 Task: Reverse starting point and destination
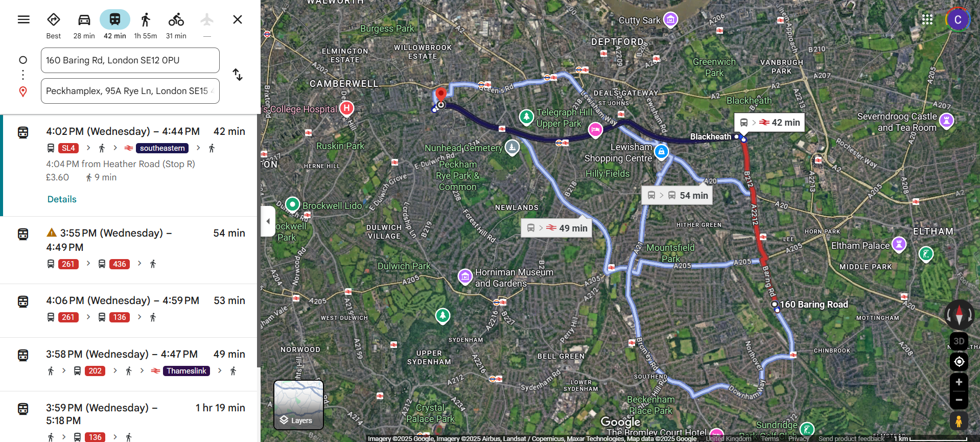238,75
